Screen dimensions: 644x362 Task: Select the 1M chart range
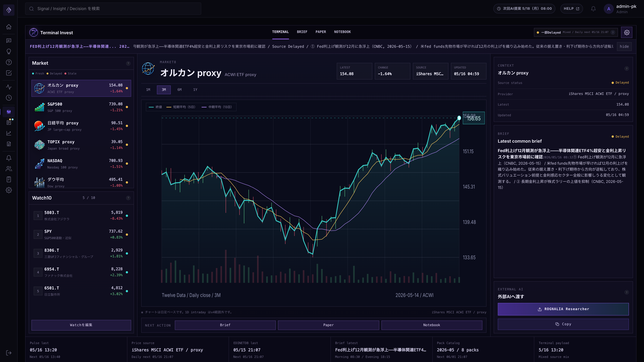pos(148,90)
